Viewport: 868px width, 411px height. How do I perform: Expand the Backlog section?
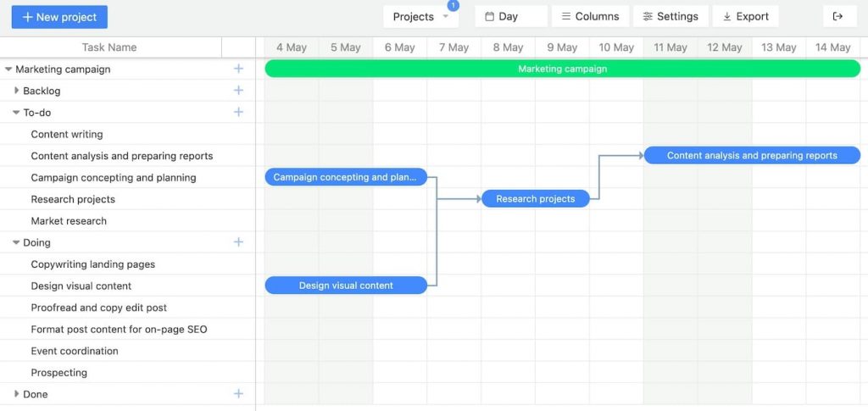16,91
